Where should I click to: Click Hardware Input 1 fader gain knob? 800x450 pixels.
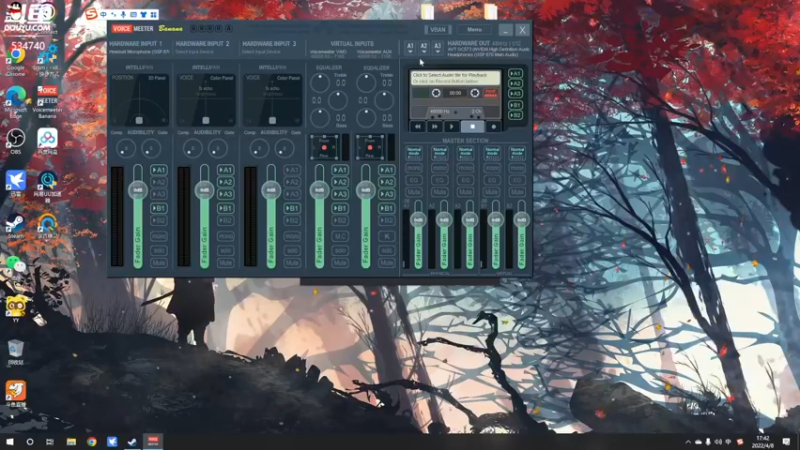pos(138,190)
